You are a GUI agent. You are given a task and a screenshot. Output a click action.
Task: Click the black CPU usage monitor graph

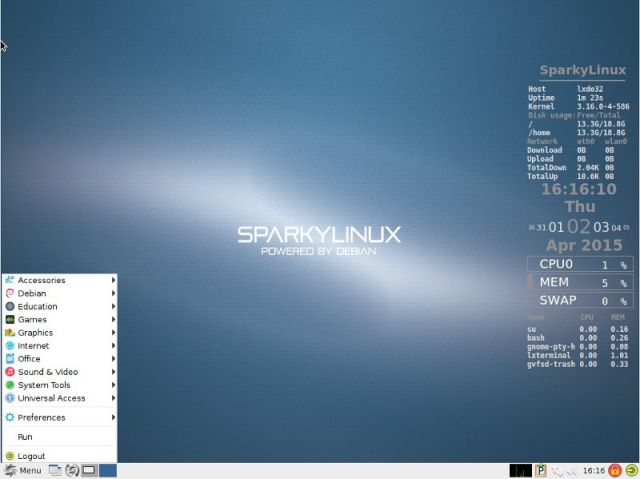tap(520, 470)
